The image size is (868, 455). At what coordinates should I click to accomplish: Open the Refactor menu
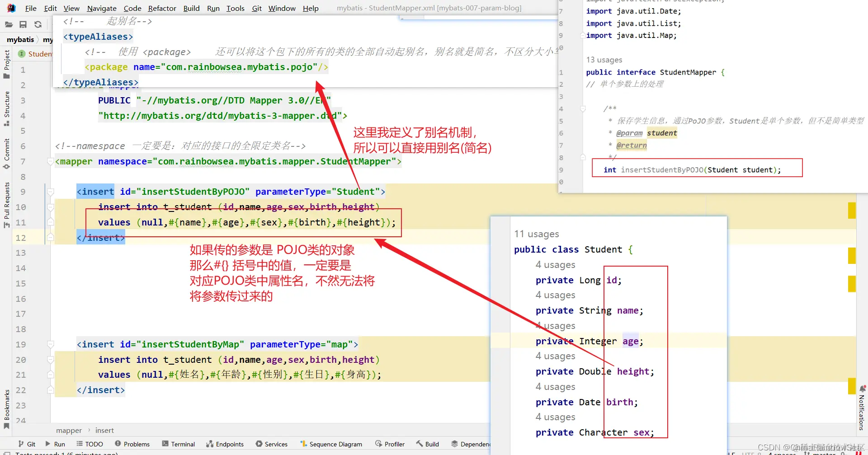(x=162, y=8)
